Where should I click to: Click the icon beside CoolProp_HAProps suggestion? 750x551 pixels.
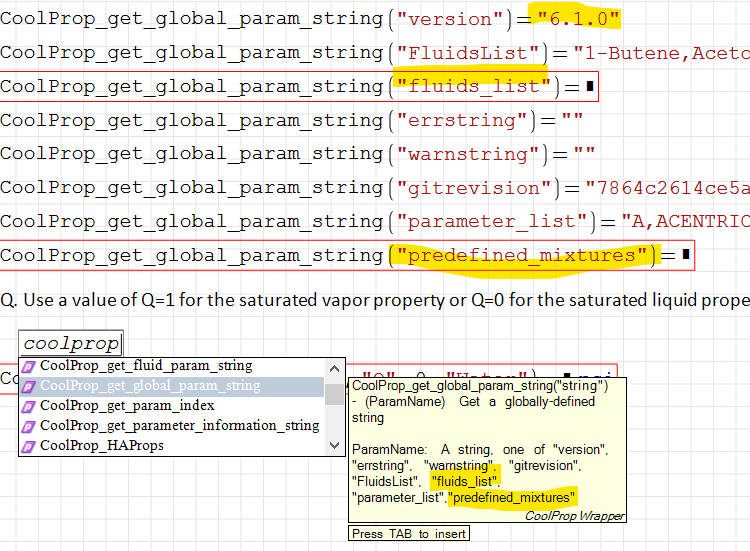(x=29, y=446)
